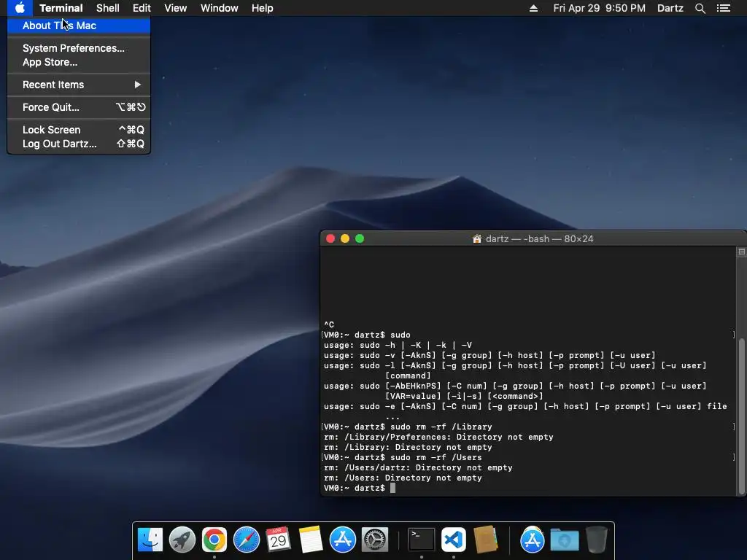Close the Apple menu via Apple logo
Screen dimensions: 747x560
[20, 8]
